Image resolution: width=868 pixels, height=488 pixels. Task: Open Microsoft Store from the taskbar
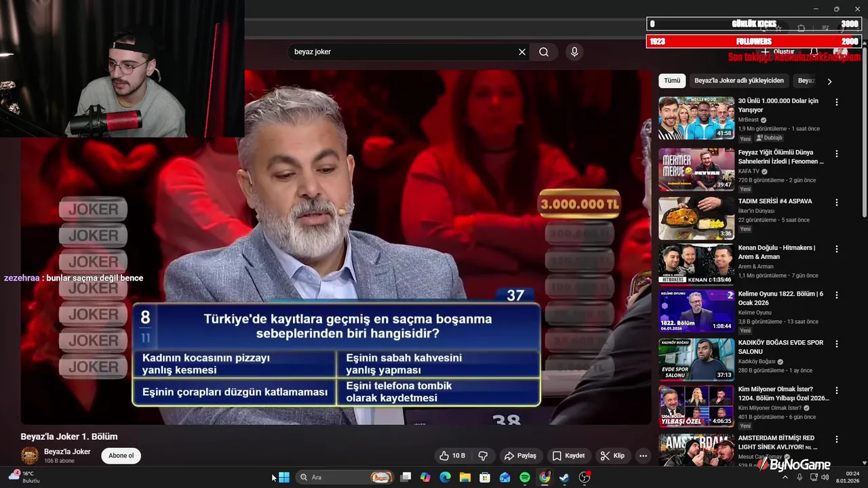click(x=485, y=477)
